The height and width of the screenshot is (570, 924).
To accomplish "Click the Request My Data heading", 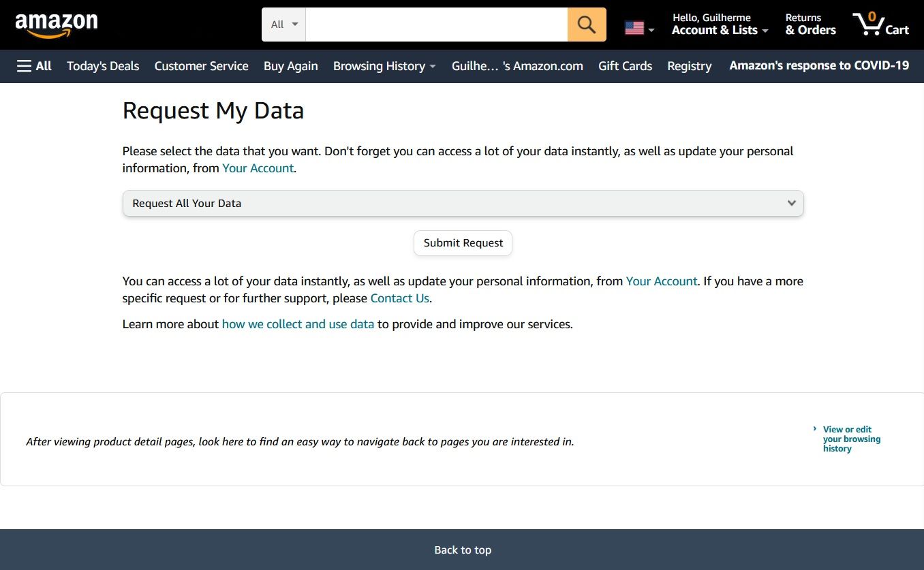I will tap(213, 110).
